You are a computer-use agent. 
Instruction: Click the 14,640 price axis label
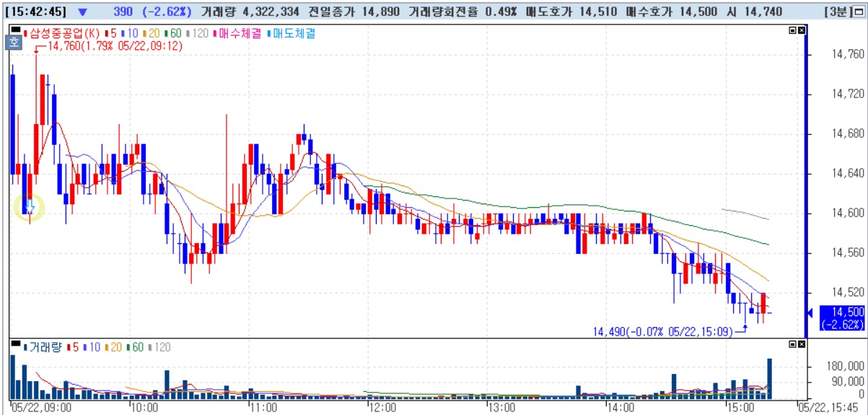(847, 173)
